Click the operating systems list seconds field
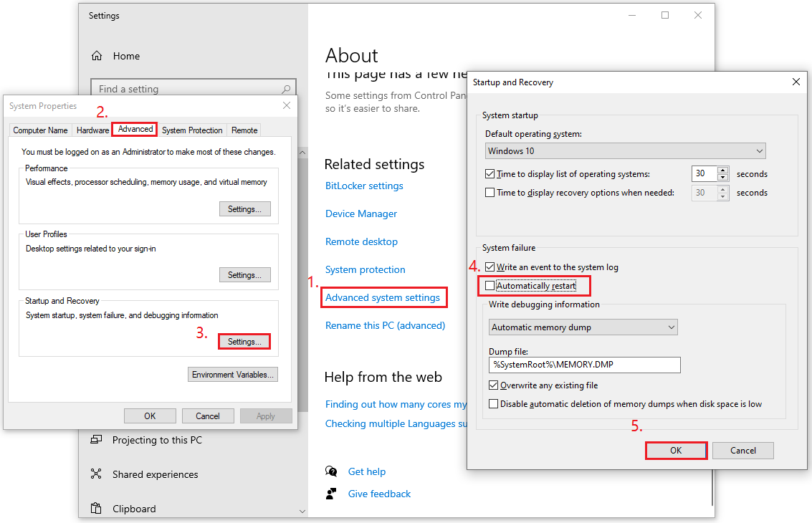Viewport: 812px width, 523px height. click(704, 173)
